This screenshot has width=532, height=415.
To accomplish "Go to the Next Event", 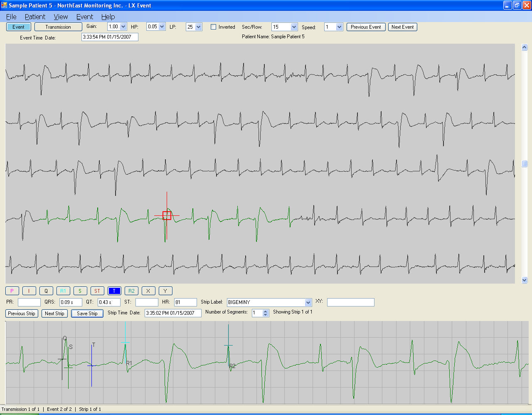I will (402, 27).
